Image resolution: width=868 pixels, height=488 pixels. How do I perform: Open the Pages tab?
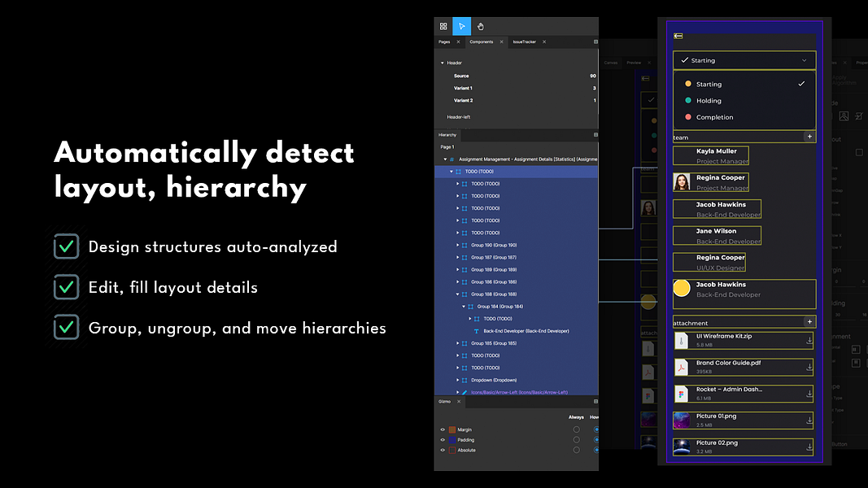pos(444,41)
